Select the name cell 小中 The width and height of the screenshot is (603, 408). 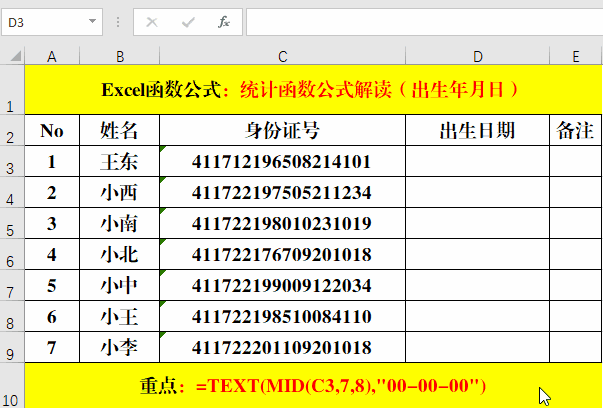tap(120, 285)
